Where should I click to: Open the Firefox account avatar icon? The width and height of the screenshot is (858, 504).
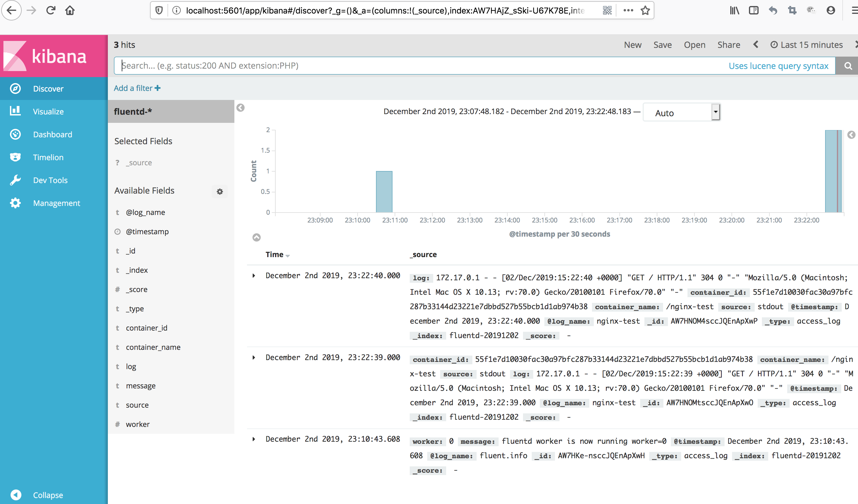coord(831,11)
